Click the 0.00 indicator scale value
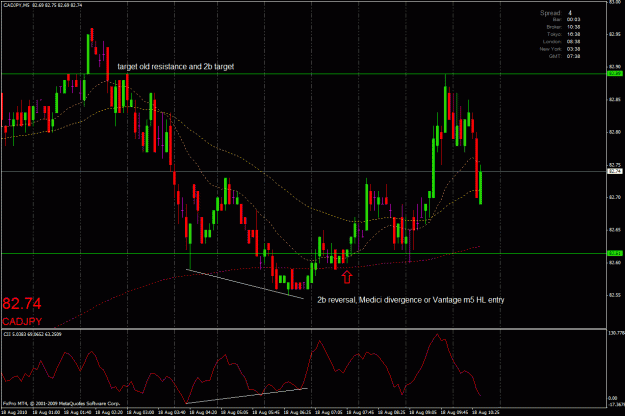625x416 pixels. point(612,398)
